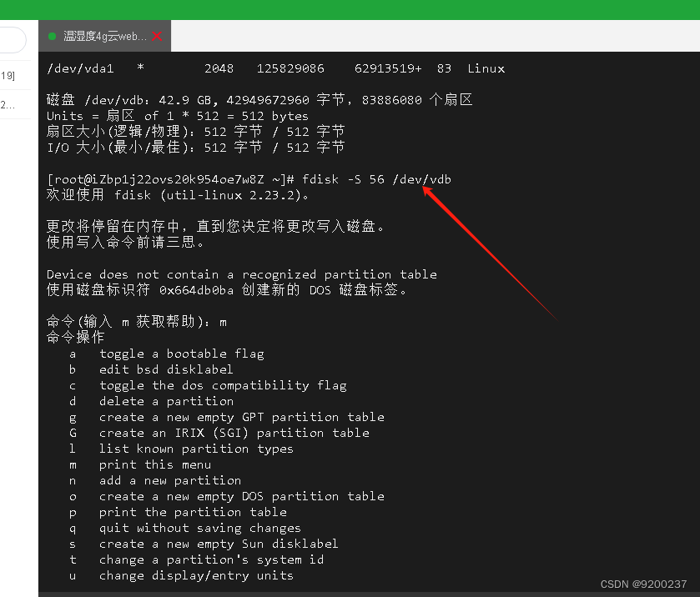Click 't change a partition's system id' entry
Screen dimensions: 700x597
(196, 559)
